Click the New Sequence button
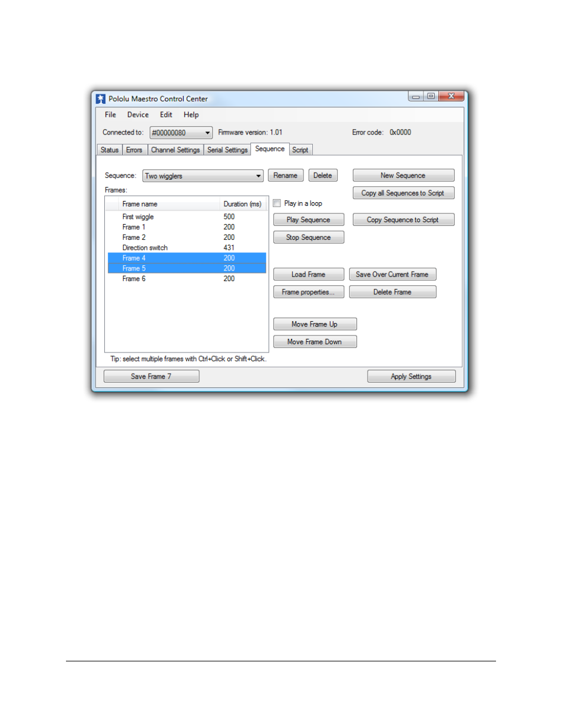 [403, 176]
